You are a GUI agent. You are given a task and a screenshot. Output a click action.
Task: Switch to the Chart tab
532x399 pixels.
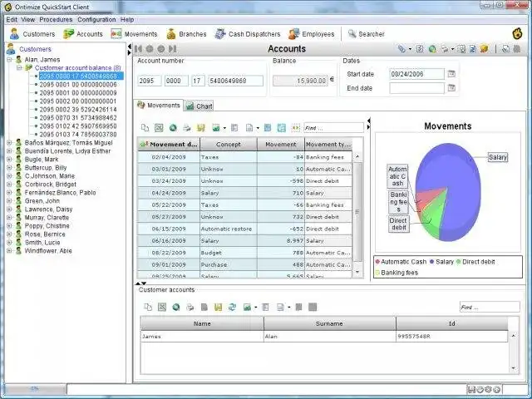199,106
